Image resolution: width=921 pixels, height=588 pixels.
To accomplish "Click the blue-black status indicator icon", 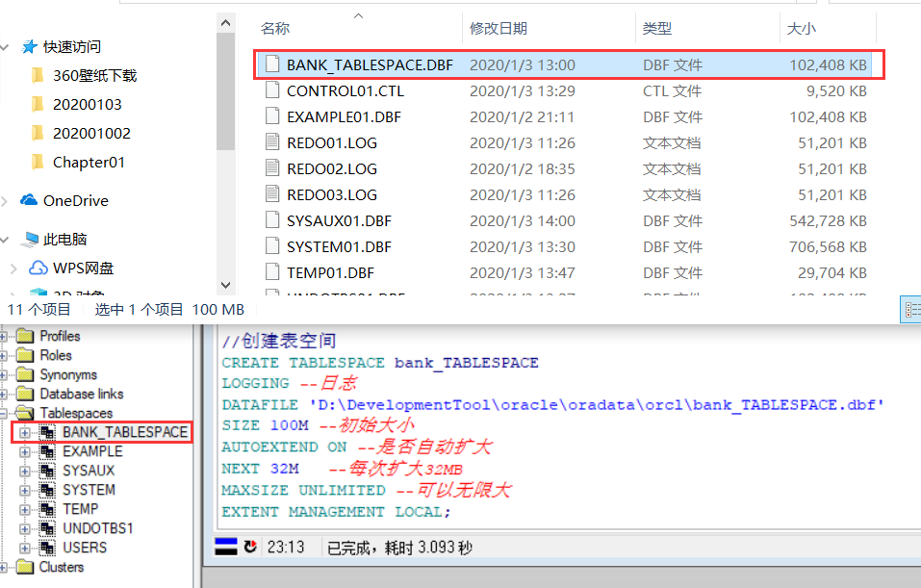I will click(x=226, y=547).
